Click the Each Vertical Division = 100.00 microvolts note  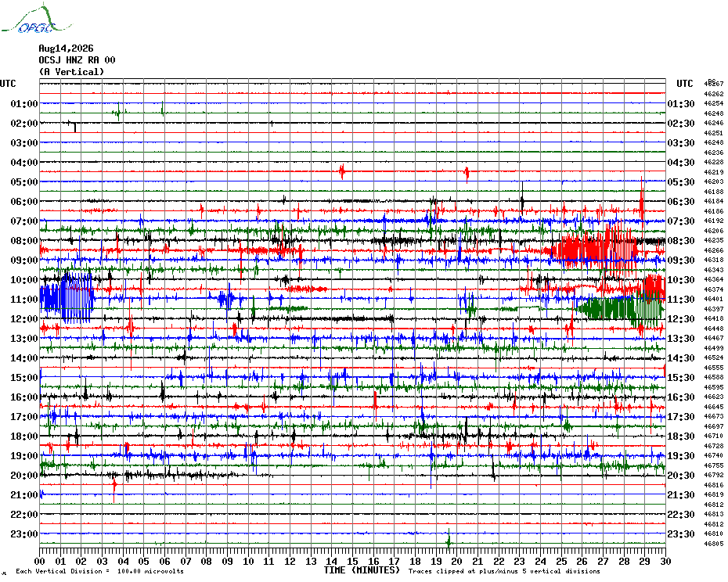click(100, 571)
